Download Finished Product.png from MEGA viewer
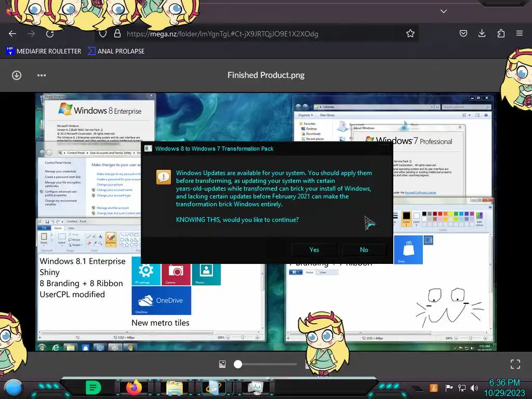Image resolution: width=532 pixels, height=399 pixels. point(17,75)
